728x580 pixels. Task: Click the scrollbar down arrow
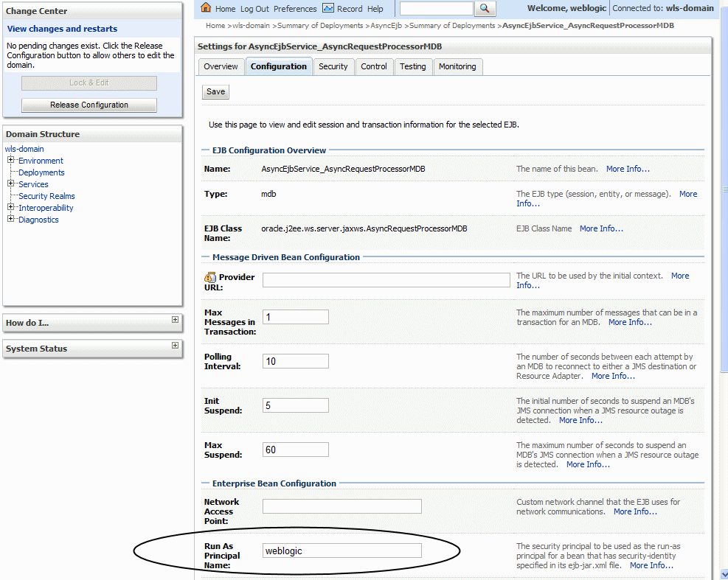click(x=723, y=573)
